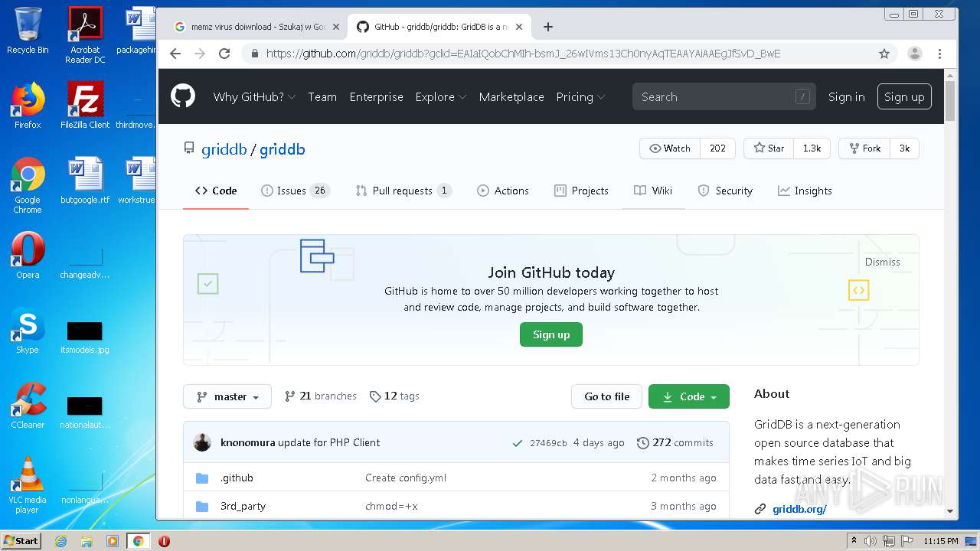
Task: Expand the Explore dropdown in header
Action: (440, 96)
